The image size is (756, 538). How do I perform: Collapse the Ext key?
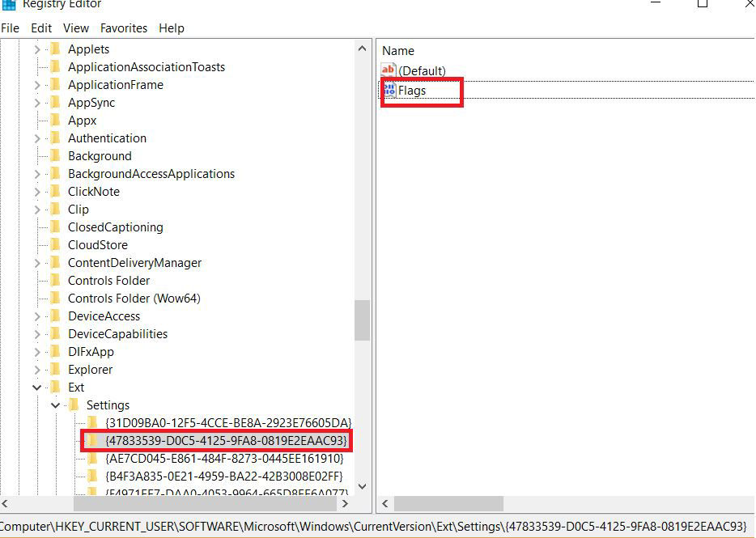click(37, 388)
